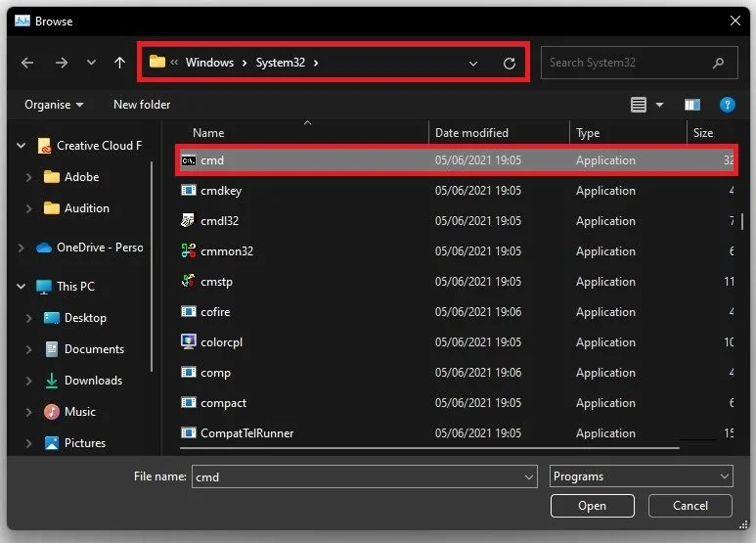Select the cmdkey file icon
Image resolution: width=756 pixels, height=543 pixels.
pos(189,190)
